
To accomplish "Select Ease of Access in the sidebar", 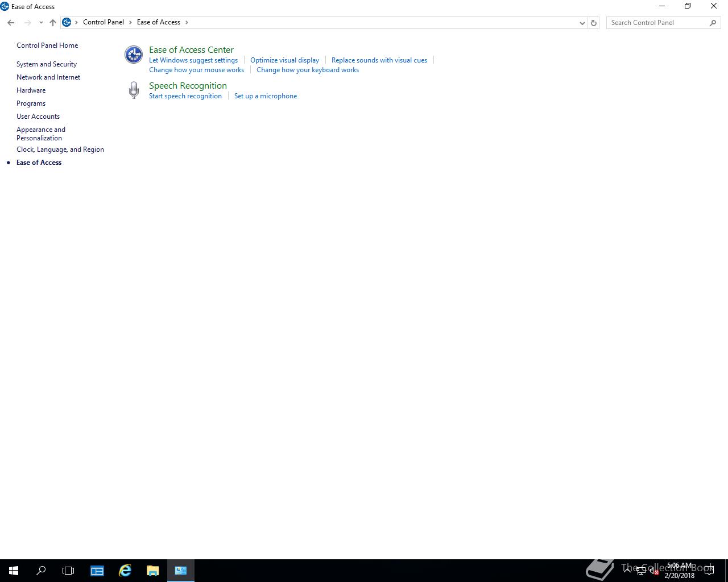I will pos(39,163).
